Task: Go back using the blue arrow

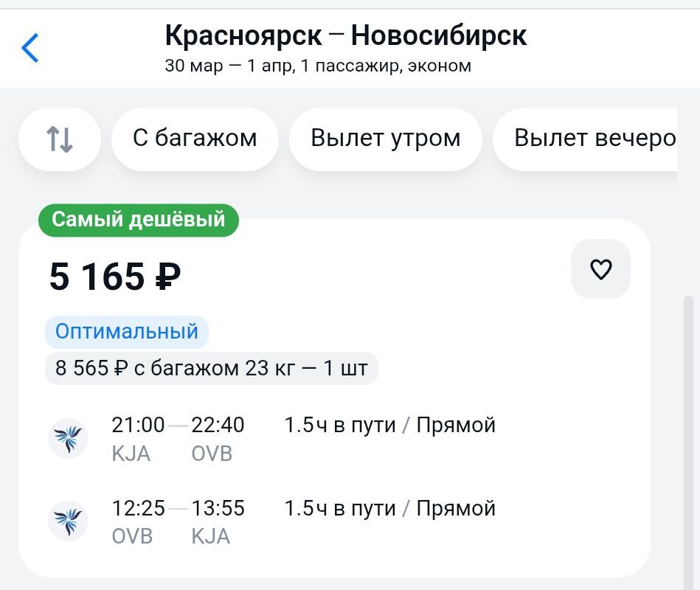Action: tap(30, 48)
